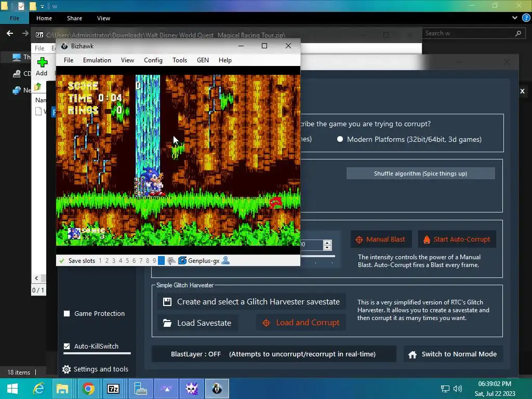Click the Genplus-gx core icon
This screenshot has height=399, width=532.
coord(182,261)
